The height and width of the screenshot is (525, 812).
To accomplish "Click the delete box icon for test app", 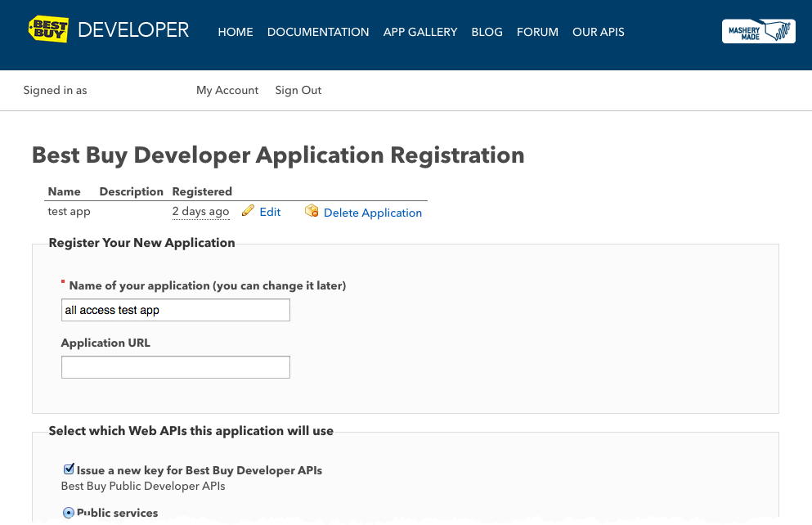I will pyautogui.click(x=312, y=211).
